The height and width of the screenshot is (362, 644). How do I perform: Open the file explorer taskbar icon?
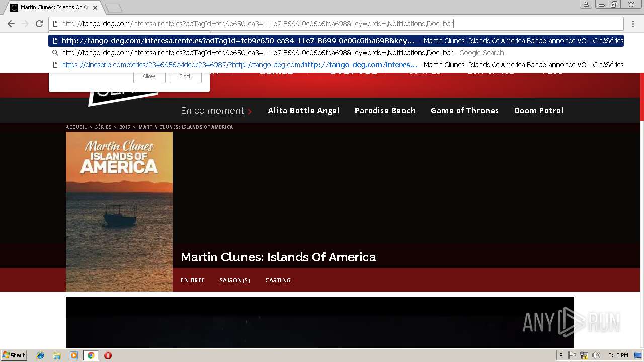coord(57,355)
